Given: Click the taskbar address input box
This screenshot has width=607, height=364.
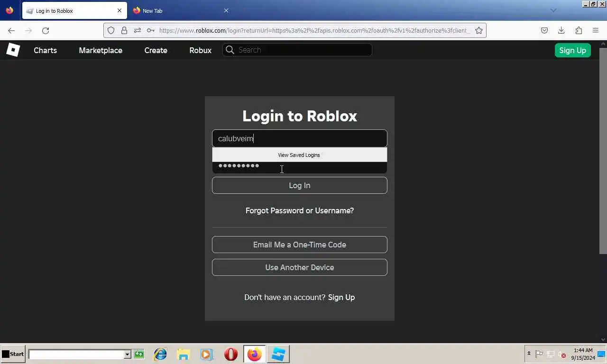Looking at the screenshot, I should point(76,355).
